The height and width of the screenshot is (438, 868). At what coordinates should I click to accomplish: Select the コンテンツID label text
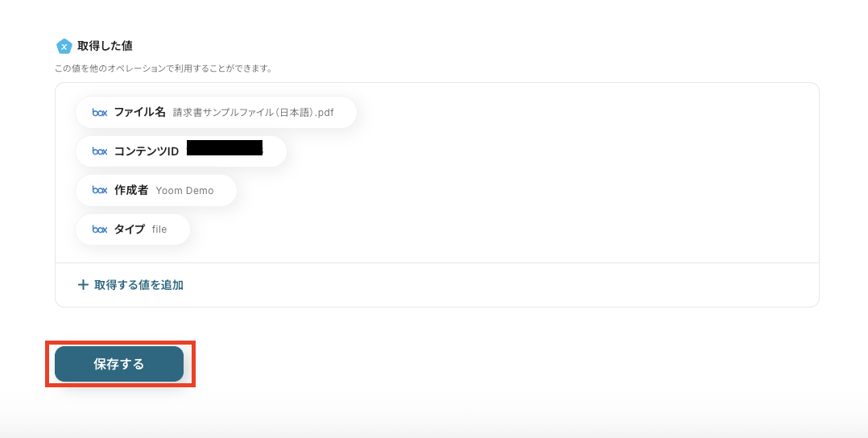(147, 151)
